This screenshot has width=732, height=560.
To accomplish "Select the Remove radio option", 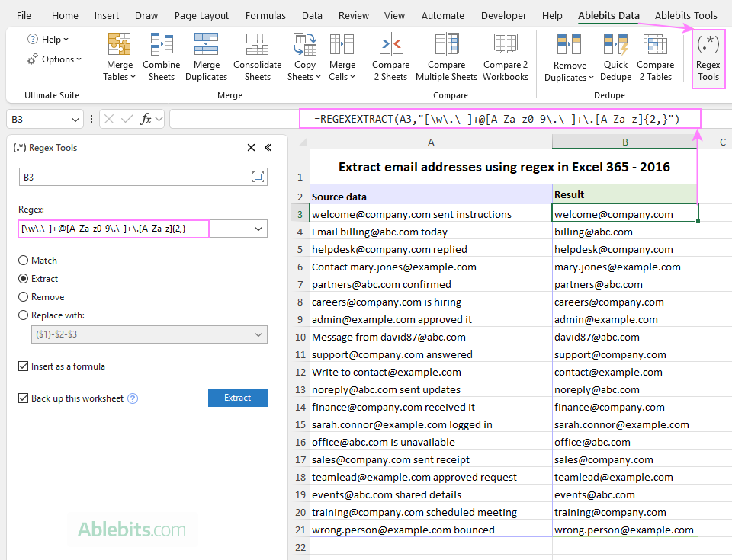I will pos(24,297).
